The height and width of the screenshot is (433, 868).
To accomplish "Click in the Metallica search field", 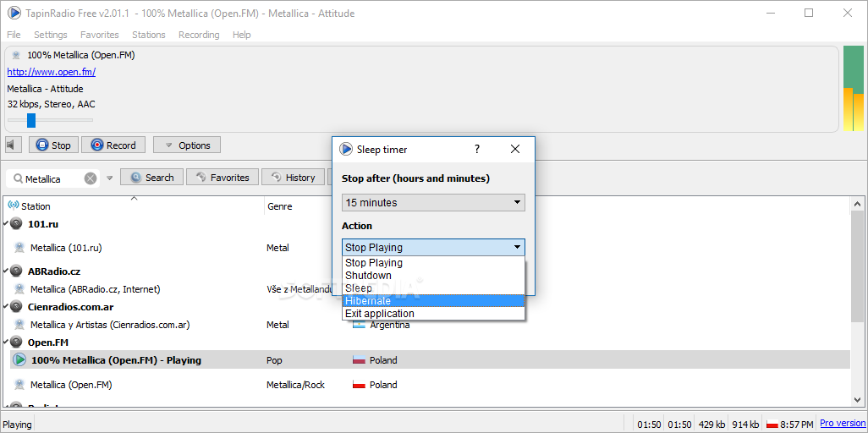I will 52,178.
